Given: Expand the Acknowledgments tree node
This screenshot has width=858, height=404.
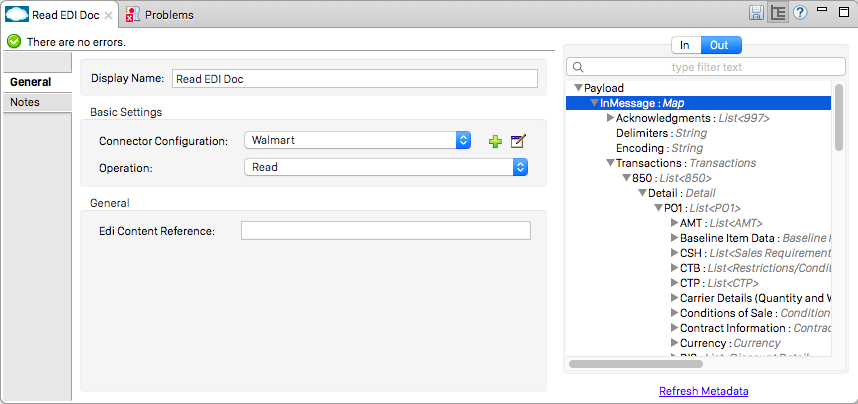Looking at the screenshot, I should click(x=608, y=118).
